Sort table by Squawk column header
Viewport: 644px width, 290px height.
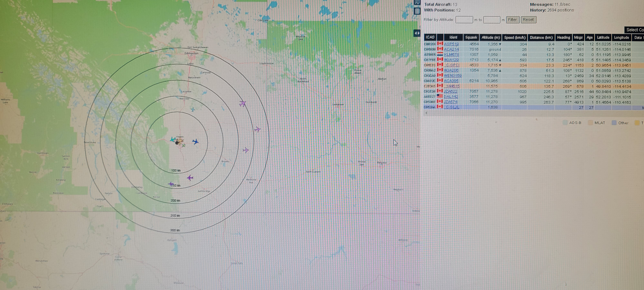click(x=471, y=38)
